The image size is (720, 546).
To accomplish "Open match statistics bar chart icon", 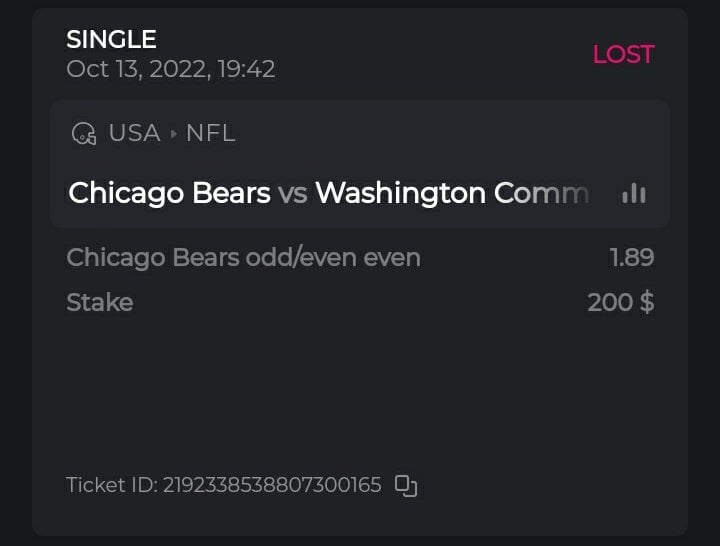I will coord(634,193).
